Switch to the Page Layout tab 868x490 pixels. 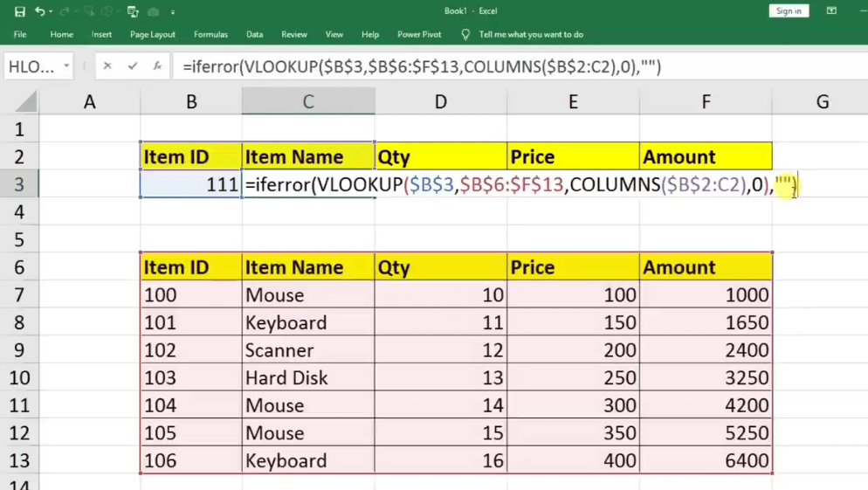pos(153,35)
